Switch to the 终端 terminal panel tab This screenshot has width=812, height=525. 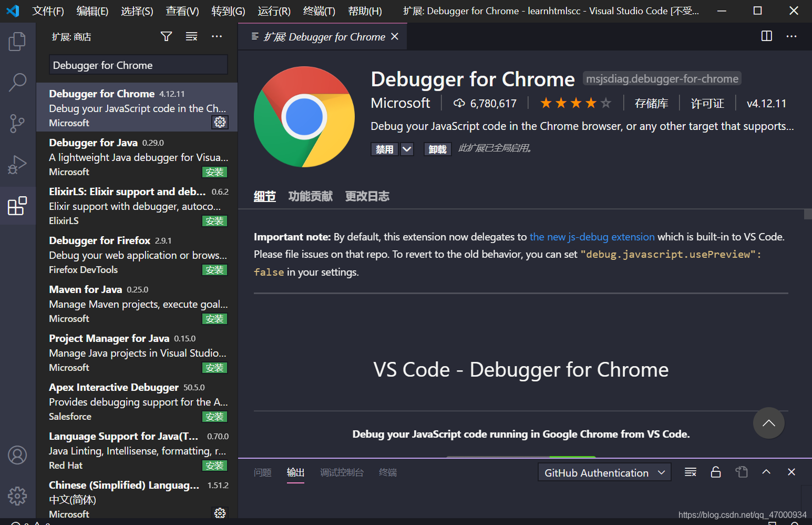(x=388, y=472)
